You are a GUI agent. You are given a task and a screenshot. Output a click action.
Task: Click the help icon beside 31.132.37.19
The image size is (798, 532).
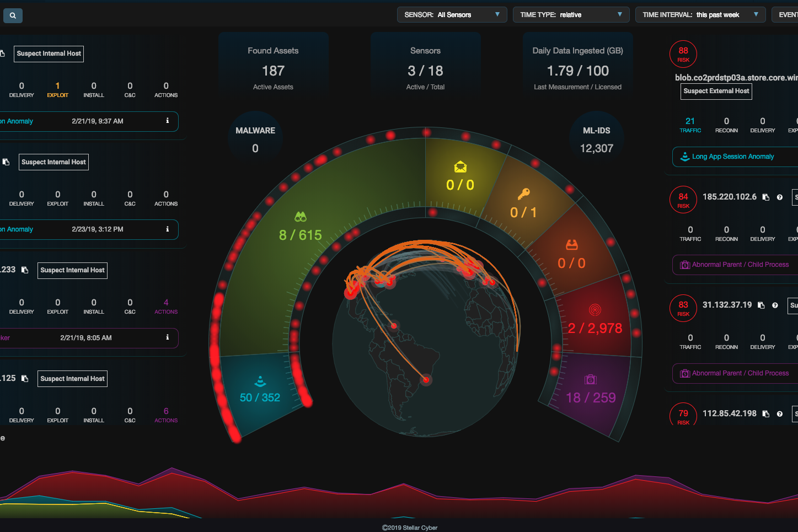(x=775, y=305)
